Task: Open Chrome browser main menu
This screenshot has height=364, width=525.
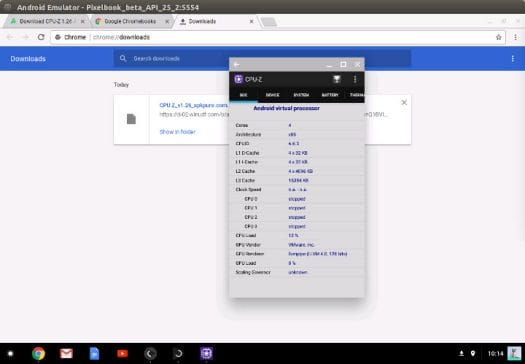Action: pyautogui.click(x=516, y=37)
